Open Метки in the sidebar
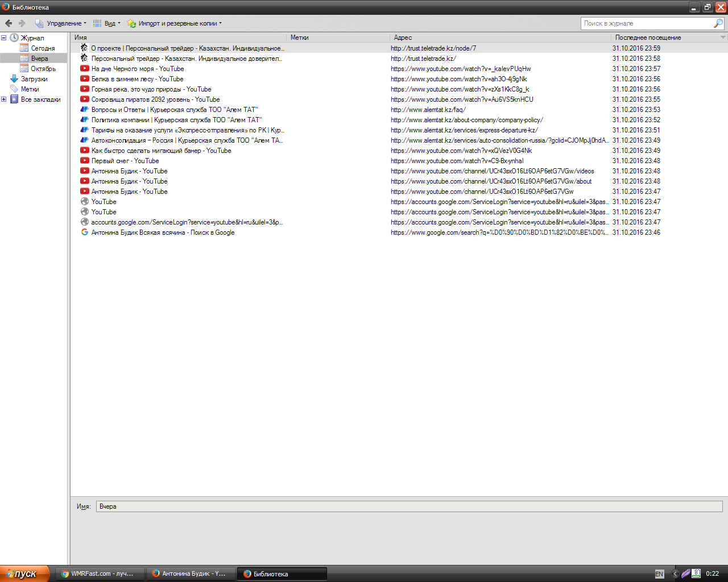728x582 pixels. tap(30, 89)
